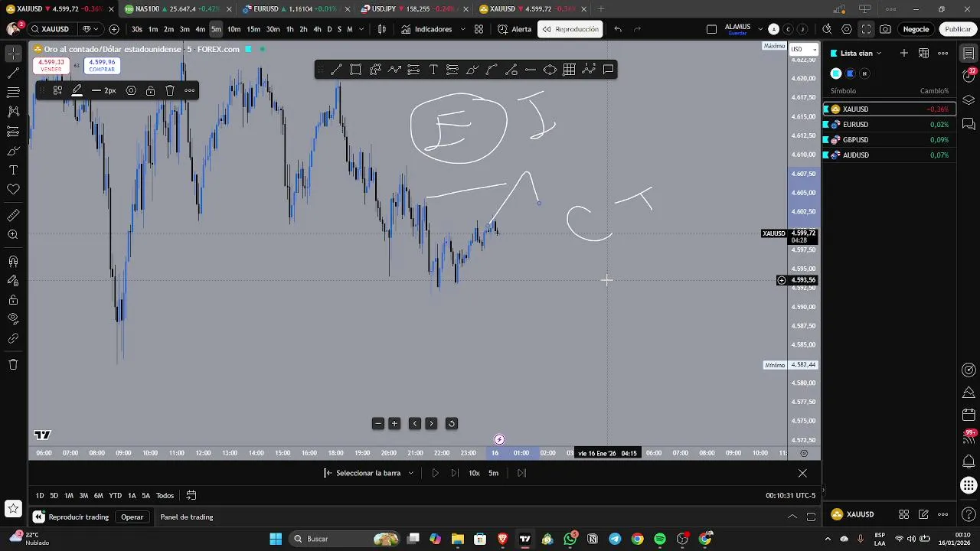This screenshot has height=551, width=980.
Task: Jump replay to real-time
Action: (x=521, y=473)
